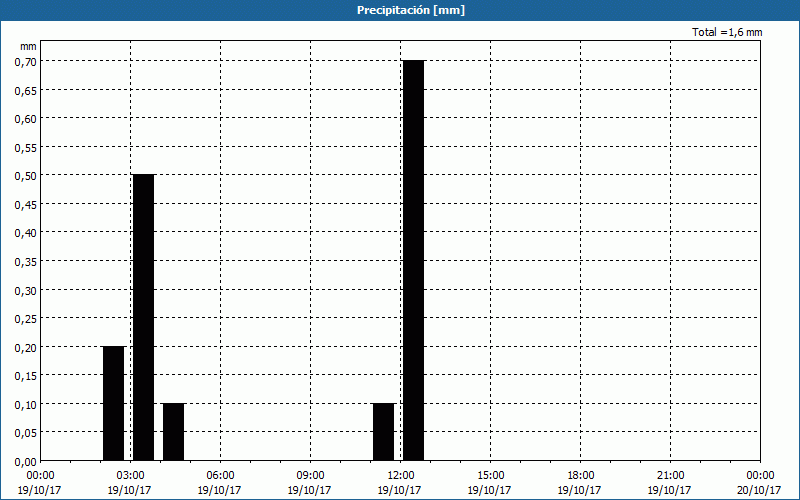The height and width of the screenshot is (500, 800).
Task: Click the 0,20 y-axis label
Action: 26,347
